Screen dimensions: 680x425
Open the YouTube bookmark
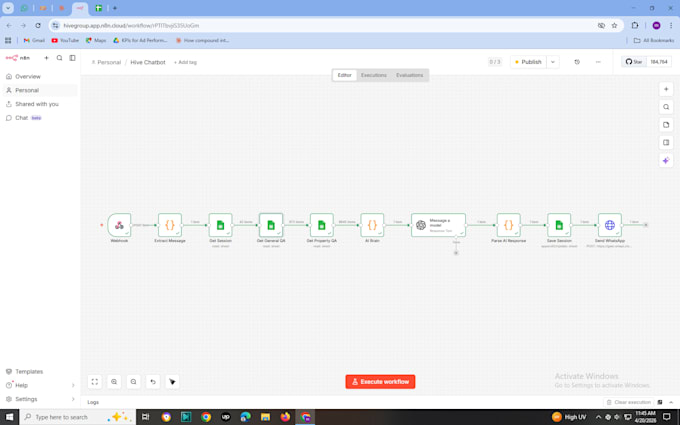coord(65,40)
